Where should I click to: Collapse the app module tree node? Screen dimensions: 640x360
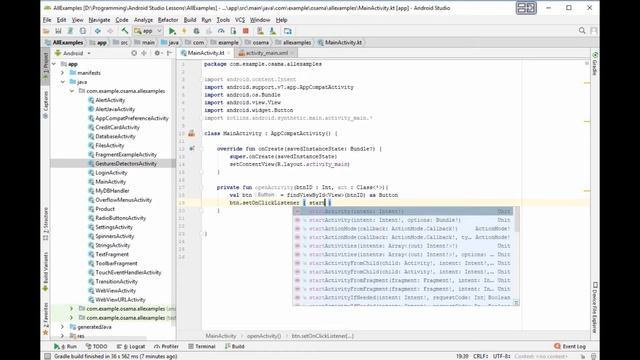tap(54, 64)
